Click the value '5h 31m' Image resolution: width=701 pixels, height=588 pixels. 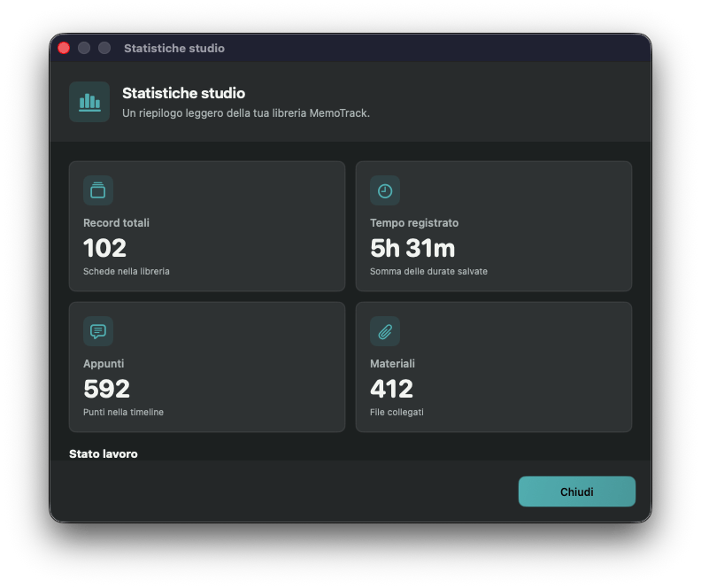click(x=412, y=248)
